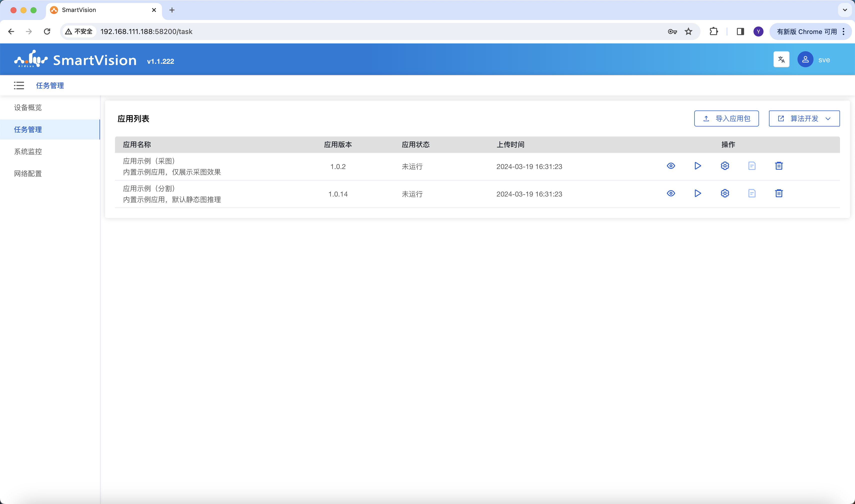
Task: Expand the 算法开发 dropdown
Action: pos(804,118)
